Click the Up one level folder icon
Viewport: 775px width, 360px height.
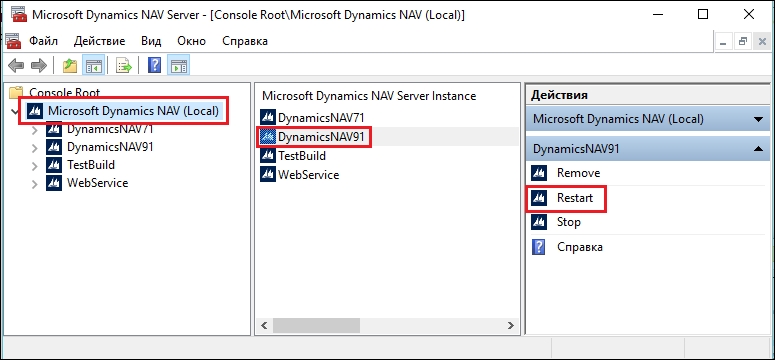point(70,66)
